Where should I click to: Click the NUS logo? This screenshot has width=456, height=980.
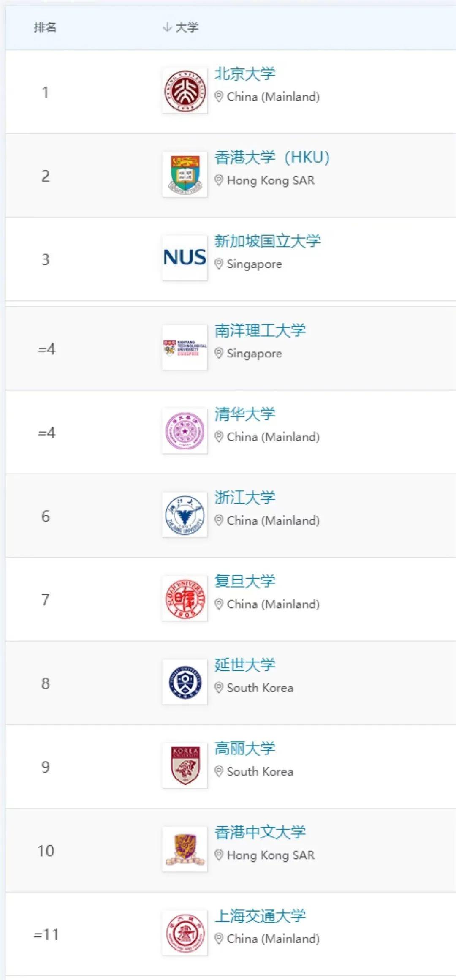coord(185,258)
